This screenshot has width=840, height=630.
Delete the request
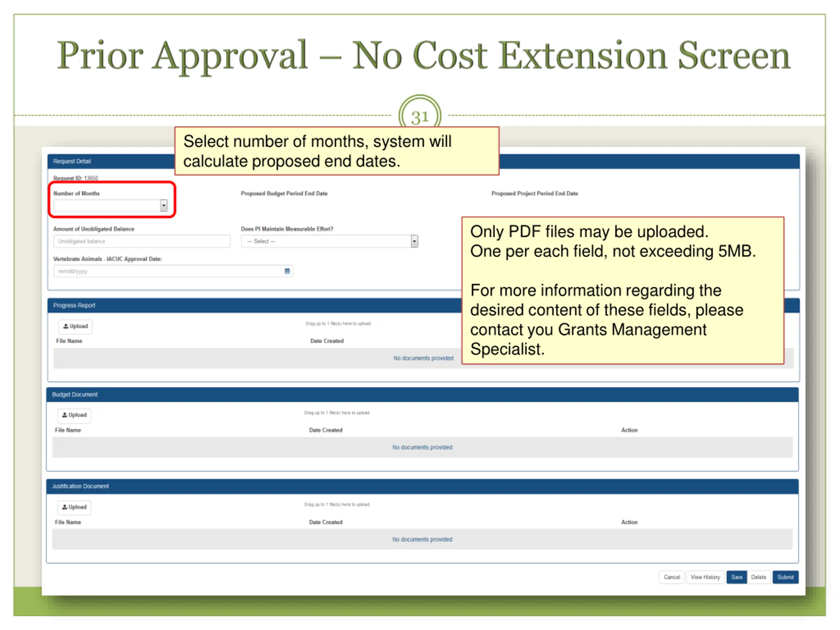758,577
